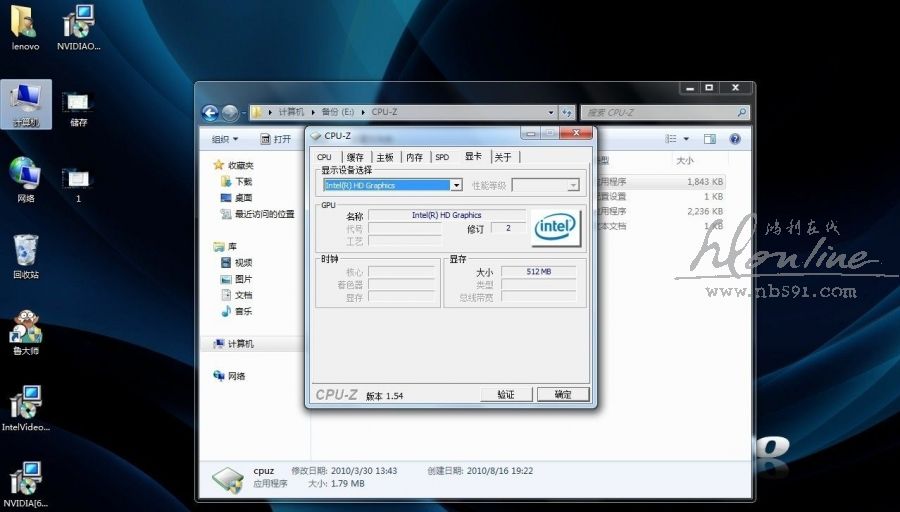This screenshot has height=512, width=900.
Task: Open Explorer help question mark icon
Action: pos(735,139)
